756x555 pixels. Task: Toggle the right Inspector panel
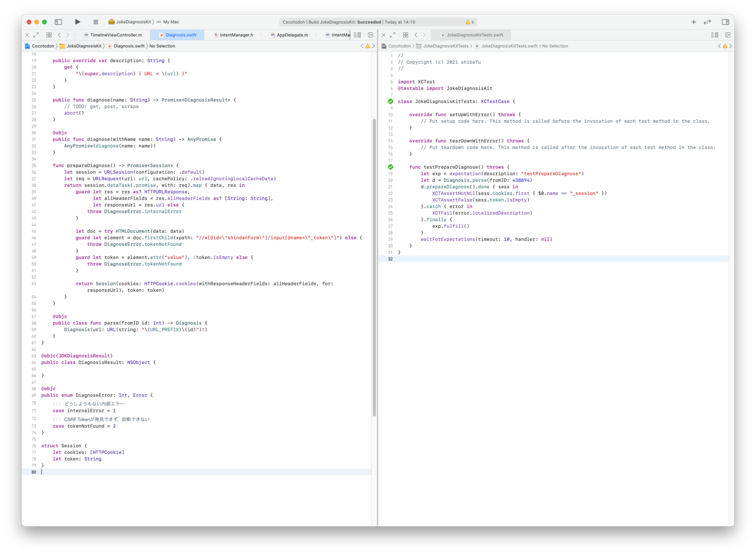click(725, 22)
